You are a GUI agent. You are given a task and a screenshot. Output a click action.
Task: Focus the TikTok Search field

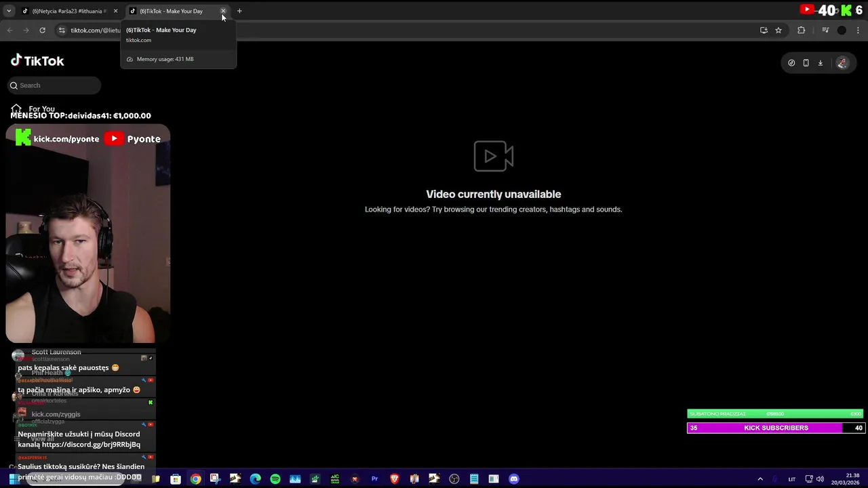click(x=54, y=85)
